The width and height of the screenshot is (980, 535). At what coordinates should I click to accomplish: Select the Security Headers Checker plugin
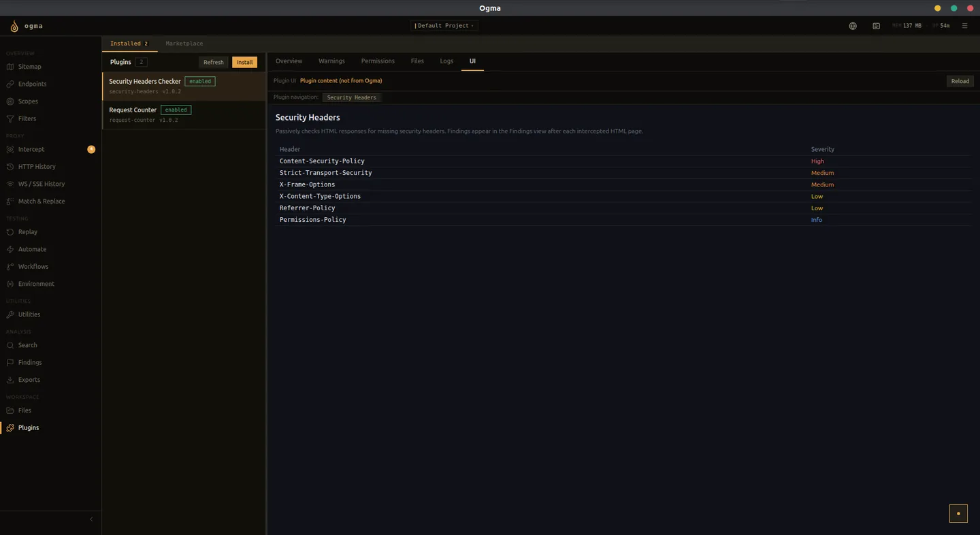pos(184,86)
